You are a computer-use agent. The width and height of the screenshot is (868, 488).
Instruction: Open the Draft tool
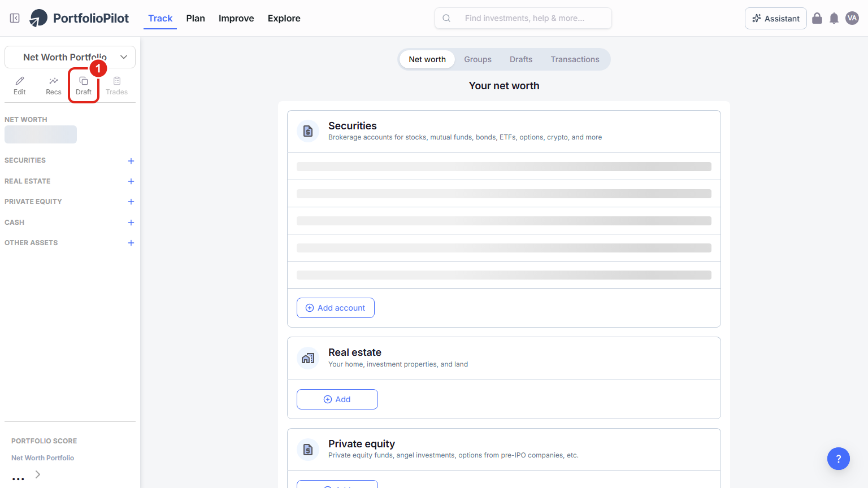[x=84, y=86]
